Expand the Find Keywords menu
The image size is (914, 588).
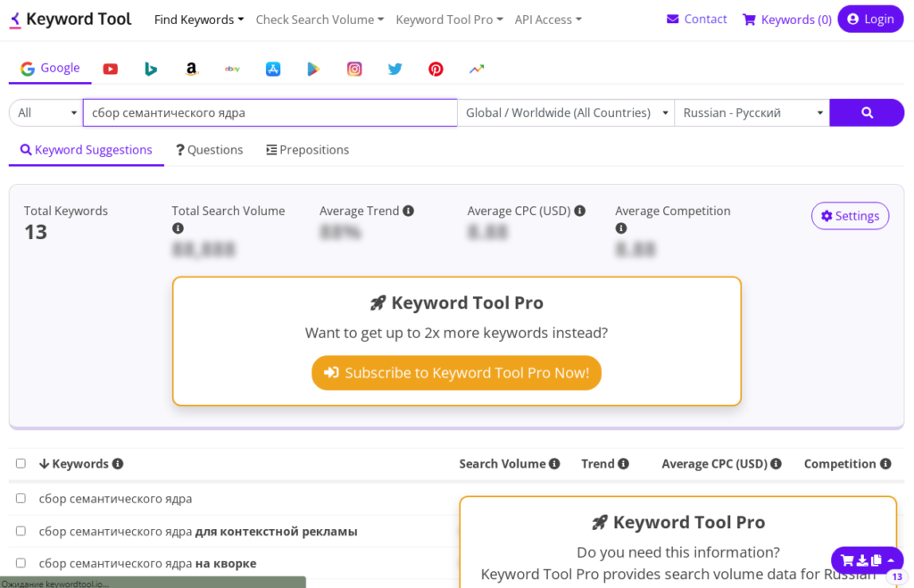[x=198, y=20]
